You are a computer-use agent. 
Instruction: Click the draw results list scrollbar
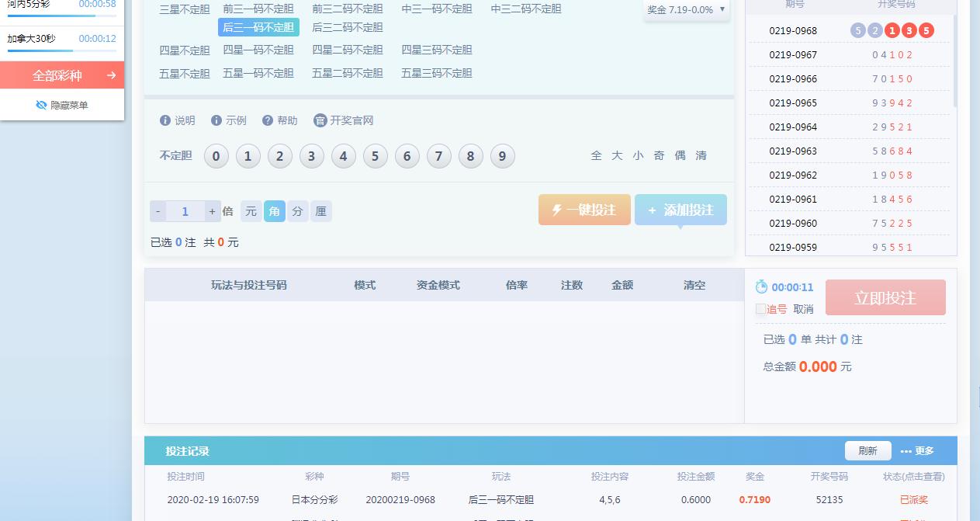[954, 62]
